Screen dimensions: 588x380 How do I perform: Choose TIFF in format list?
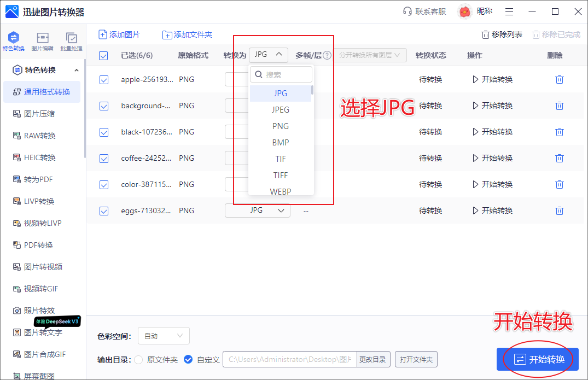[x=281, y=176]
